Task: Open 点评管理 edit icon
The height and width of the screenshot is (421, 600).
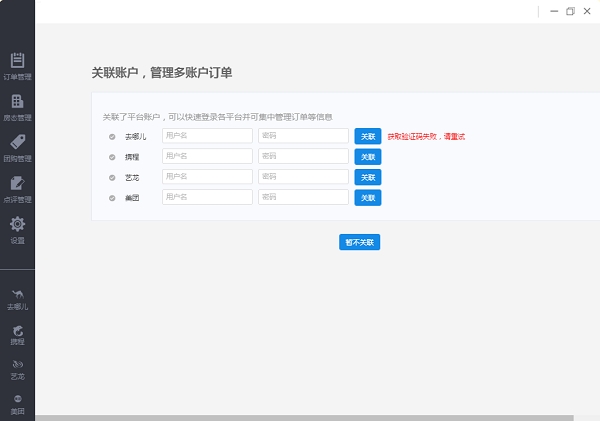Action: pos(17,183)
